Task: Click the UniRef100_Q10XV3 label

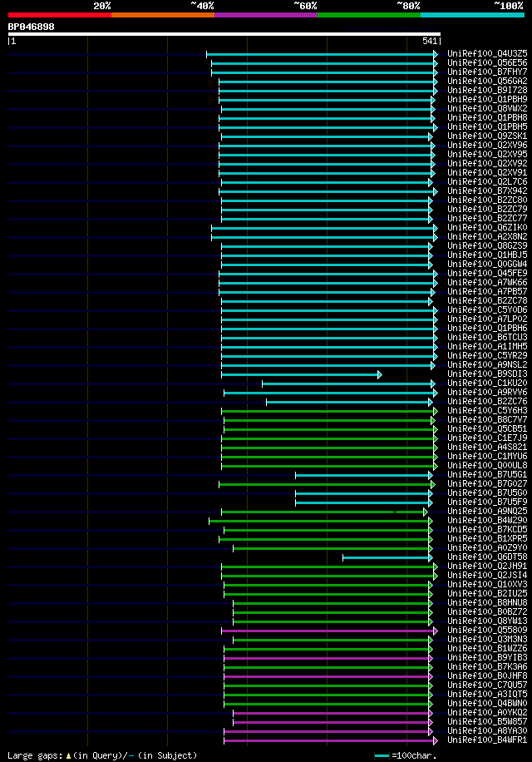Action: 487,585
